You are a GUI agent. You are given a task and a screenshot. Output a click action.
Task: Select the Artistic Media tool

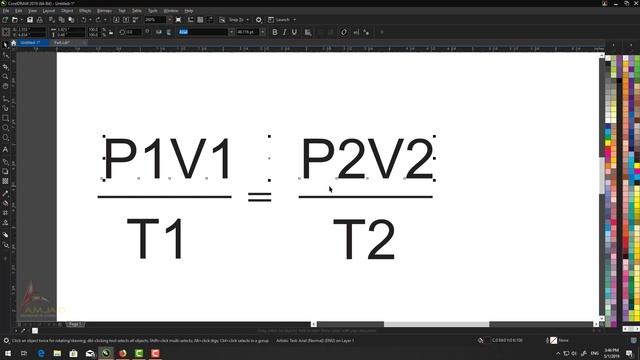click(5, 108)
